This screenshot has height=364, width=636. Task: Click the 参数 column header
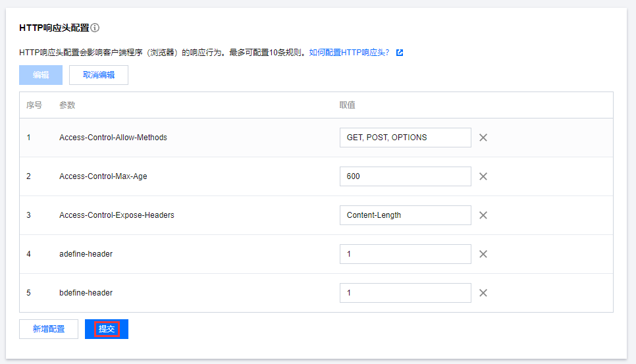pyautogui.click(x=67, y=105)
